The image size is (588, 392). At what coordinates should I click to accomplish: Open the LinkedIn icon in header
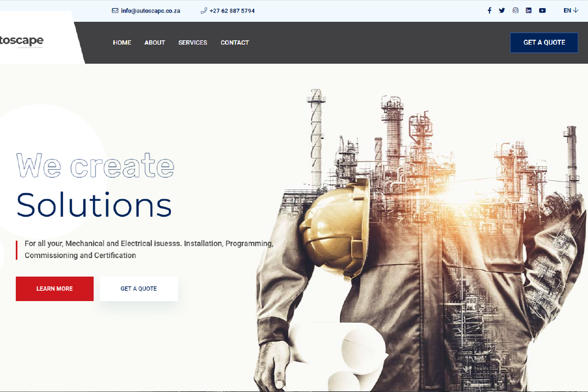(529, 10)
